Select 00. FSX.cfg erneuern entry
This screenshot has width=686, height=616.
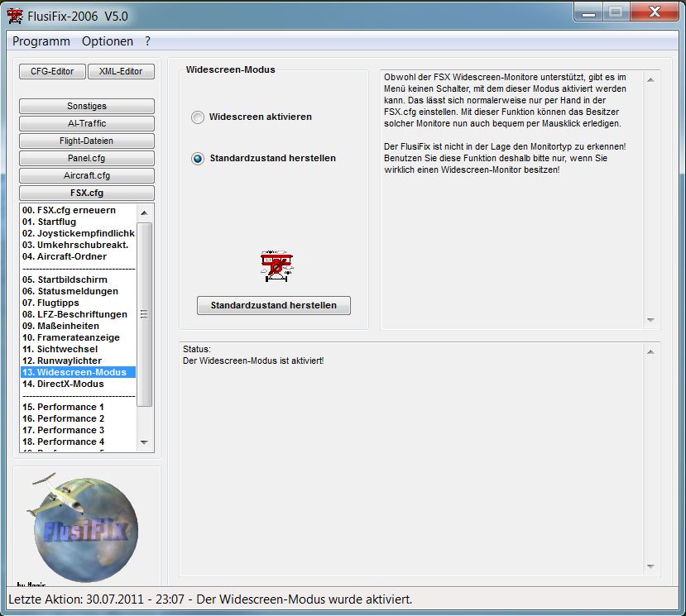[79, 210]
